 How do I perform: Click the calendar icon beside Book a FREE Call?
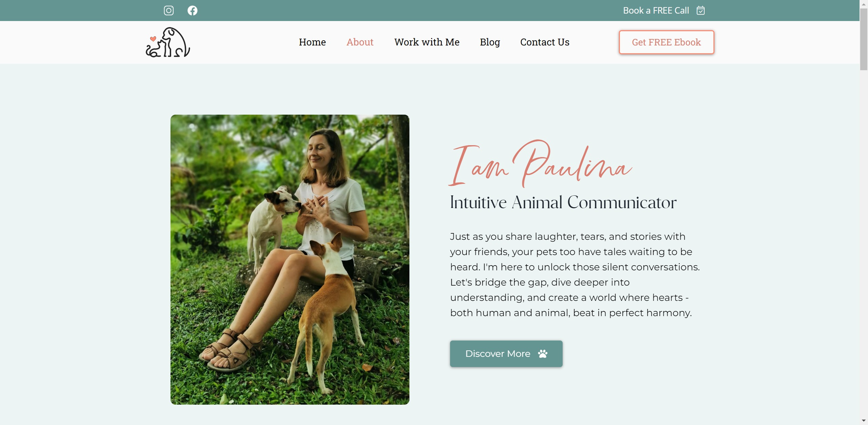[701, 11]
